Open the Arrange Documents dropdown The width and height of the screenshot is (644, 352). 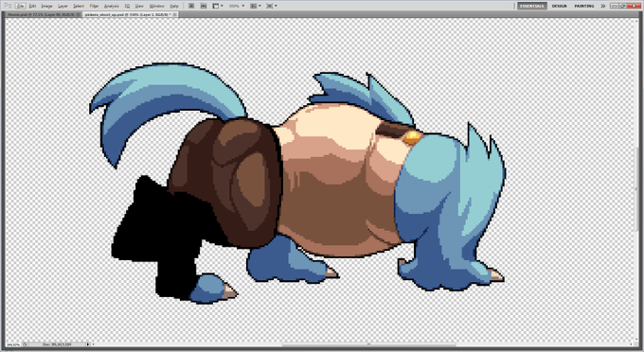coord(256,6)
